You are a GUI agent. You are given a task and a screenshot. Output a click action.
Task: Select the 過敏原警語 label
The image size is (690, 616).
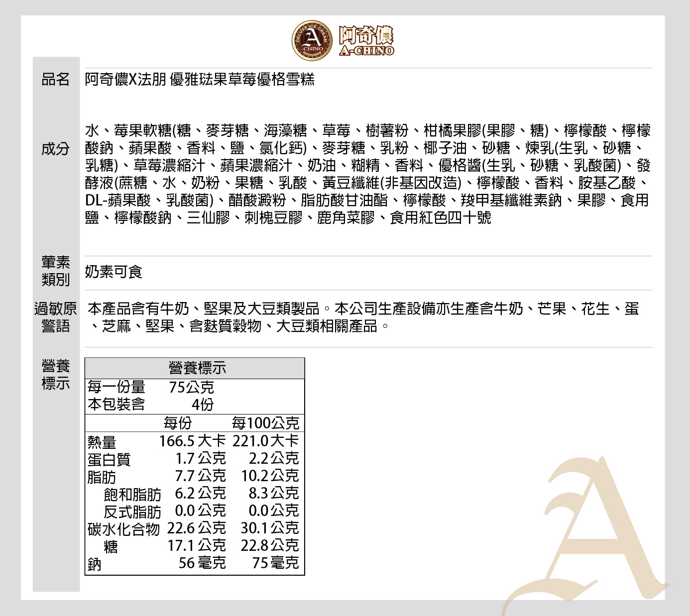tap(56, 317)
